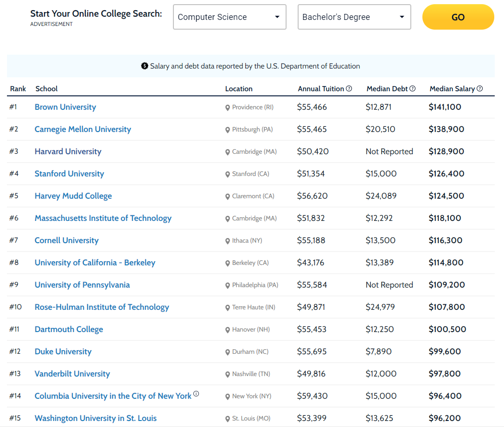Screen dimensions: 504x427
Task: Open the Carnegie Mellon University link
Action: pyautogui.click(x=83, y=129)
